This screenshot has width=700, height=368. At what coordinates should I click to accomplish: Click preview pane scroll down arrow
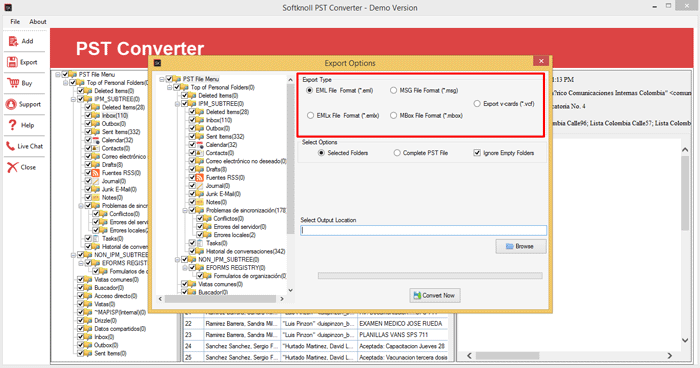click(x=685, y=340)
